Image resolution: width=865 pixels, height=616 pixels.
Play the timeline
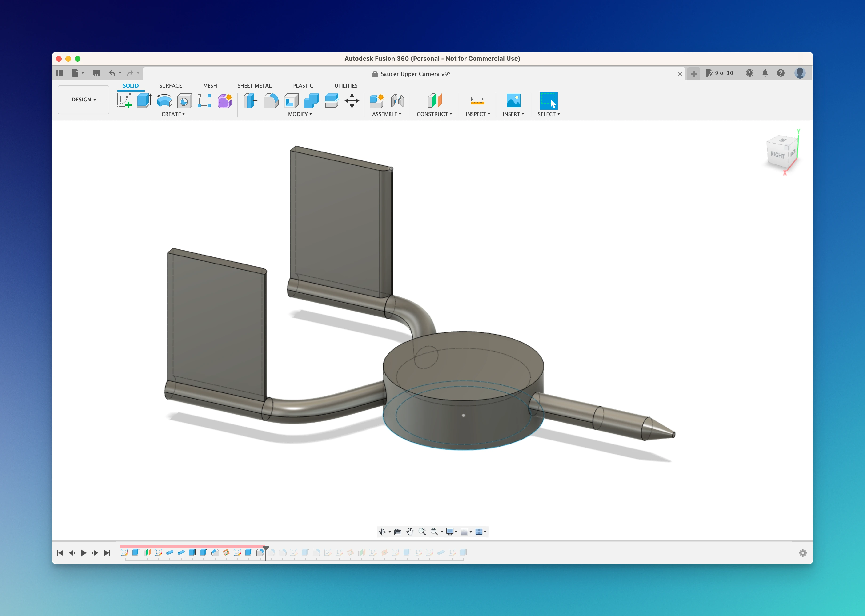84,553
